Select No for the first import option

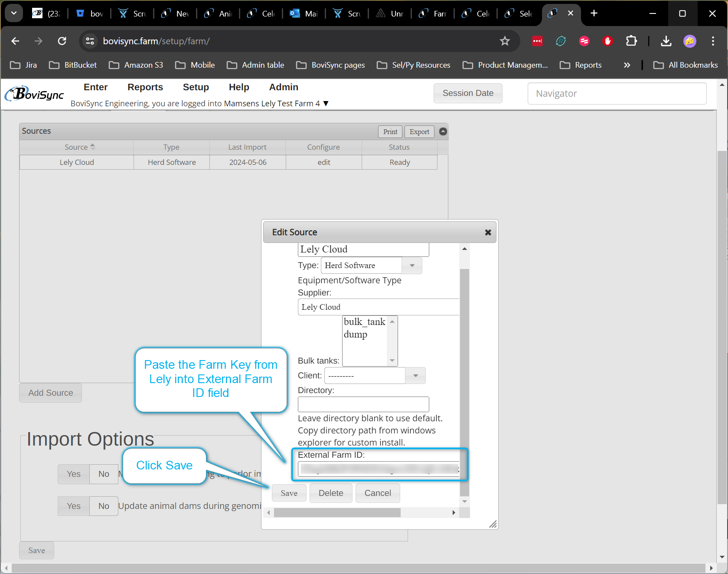point(104,474)
